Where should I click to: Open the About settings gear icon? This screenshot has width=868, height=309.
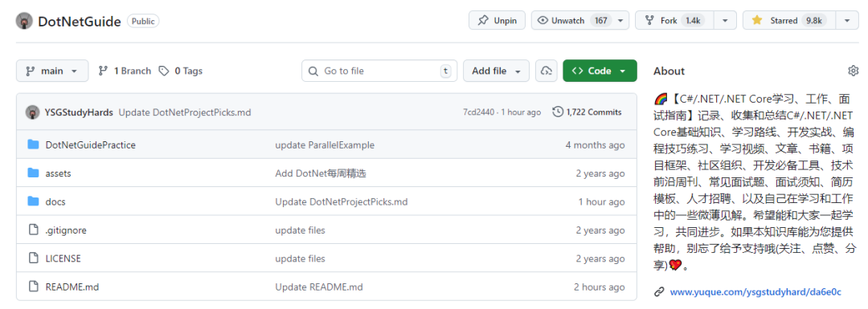click(853, 71)
